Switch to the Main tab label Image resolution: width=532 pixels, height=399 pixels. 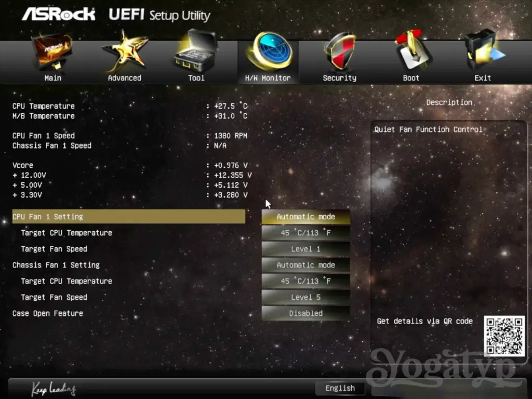coord(53,78)
